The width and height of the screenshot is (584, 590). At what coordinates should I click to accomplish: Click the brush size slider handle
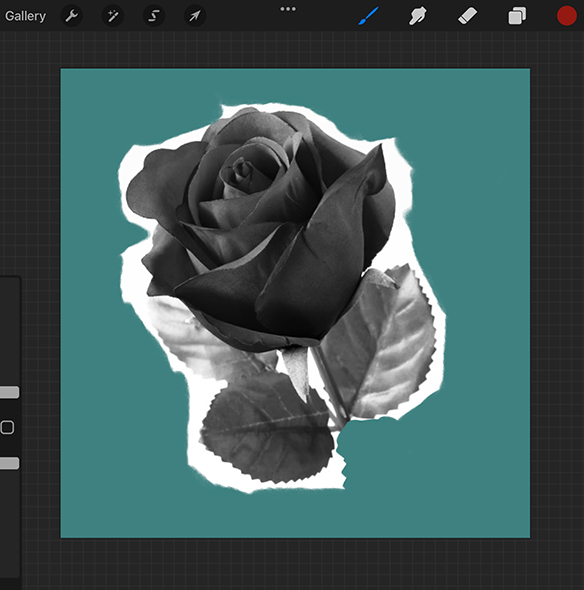[9, 392]
